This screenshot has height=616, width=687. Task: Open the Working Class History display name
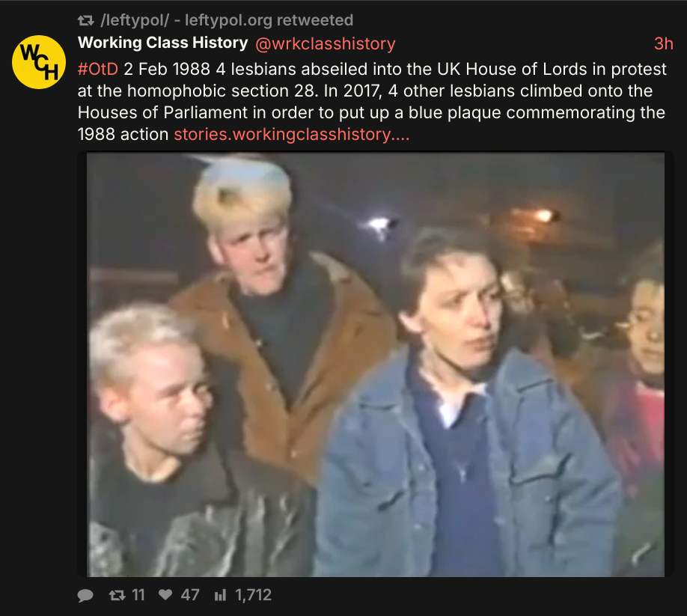(x=162, y=43)
